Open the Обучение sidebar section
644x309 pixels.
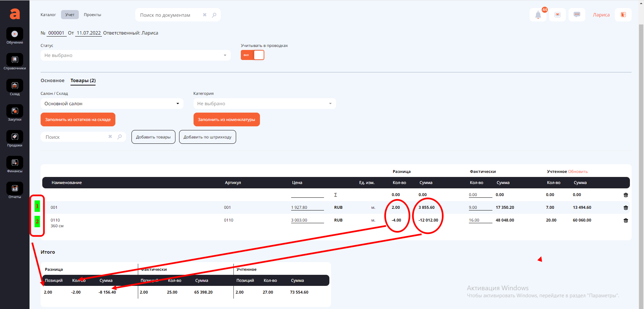click(15, 34)
